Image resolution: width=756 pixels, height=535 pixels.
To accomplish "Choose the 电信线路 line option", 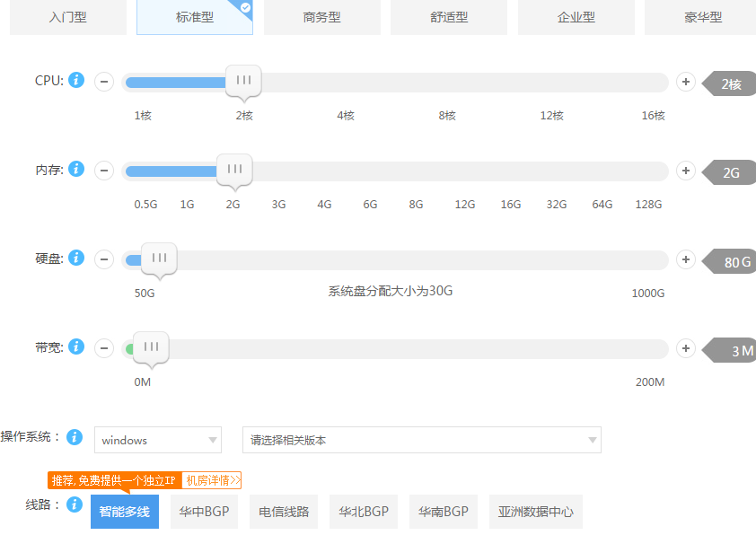I will click(284, 512).
